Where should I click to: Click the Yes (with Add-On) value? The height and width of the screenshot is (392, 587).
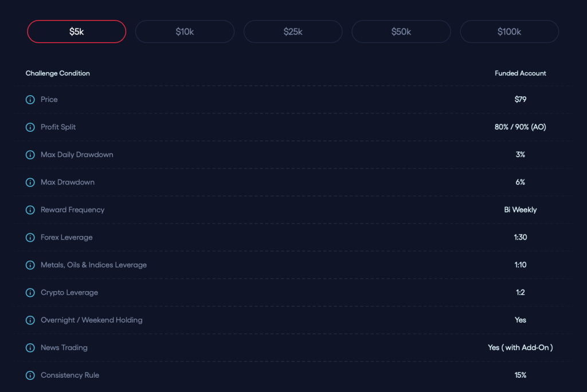[x=520, y=347]
